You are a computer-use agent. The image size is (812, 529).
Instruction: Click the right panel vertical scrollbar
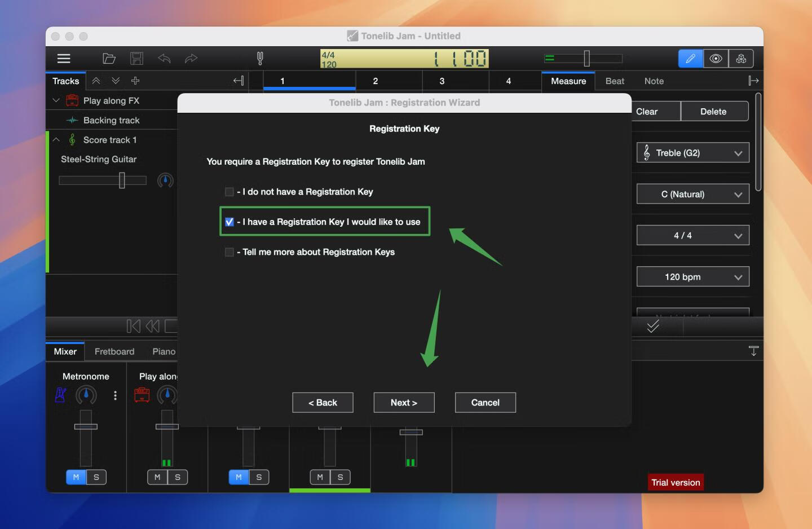[758, 142]
